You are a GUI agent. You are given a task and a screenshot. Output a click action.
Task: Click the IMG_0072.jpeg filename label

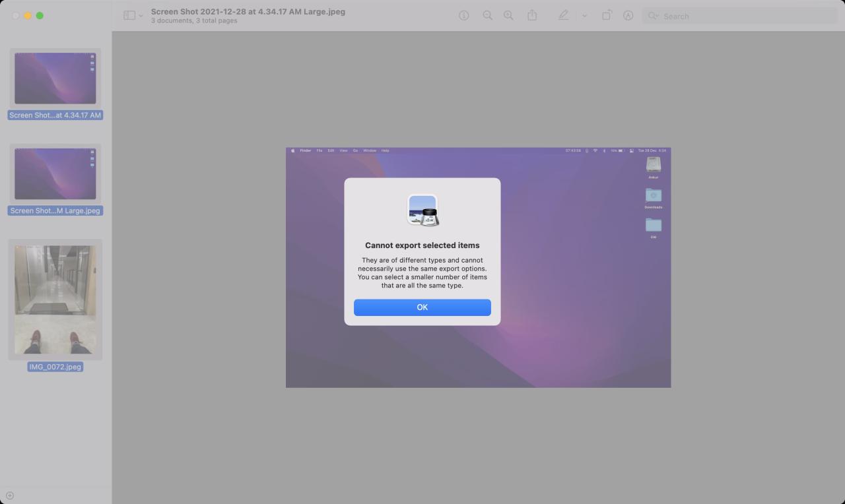click(x=55, y=367)
